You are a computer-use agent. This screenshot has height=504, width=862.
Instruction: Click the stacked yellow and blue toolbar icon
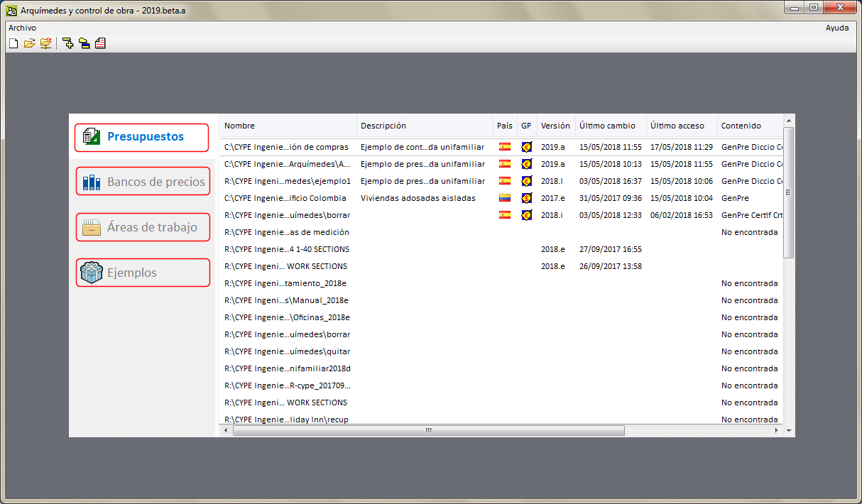coord(84,44)
